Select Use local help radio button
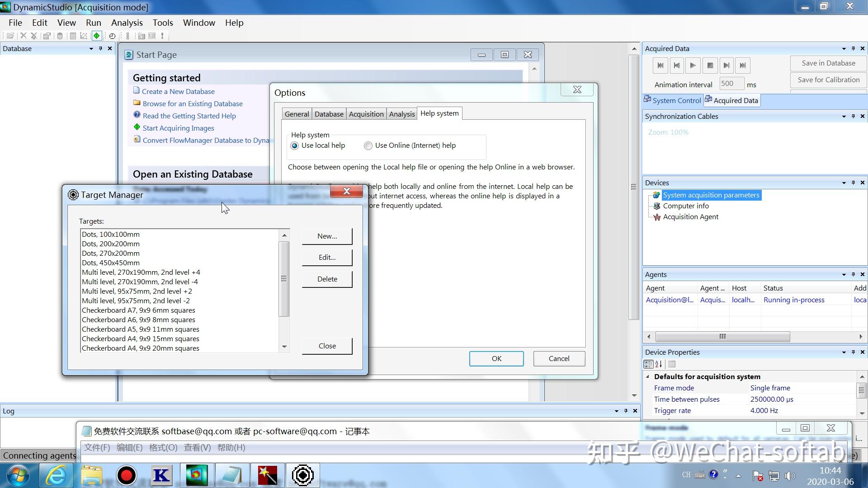This screenshot has width=868, height=488. (295, 145)
